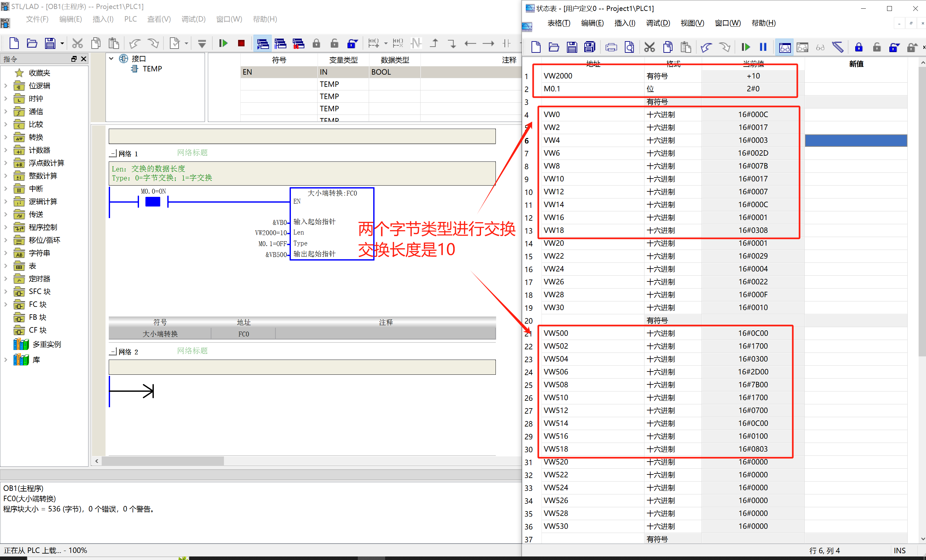Click the Save All icon in status table toolbar

tap(590, 47)
